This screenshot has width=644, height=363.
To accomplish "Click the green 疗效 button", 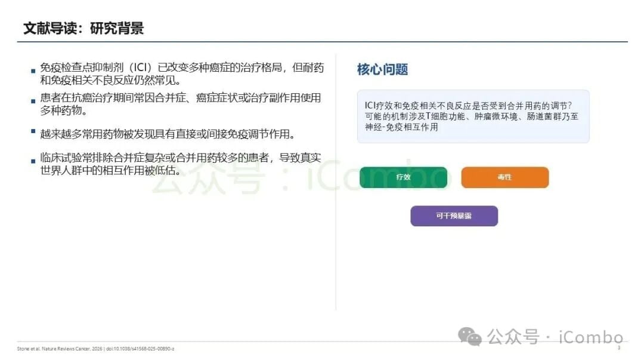I will [x=403, y=177].
